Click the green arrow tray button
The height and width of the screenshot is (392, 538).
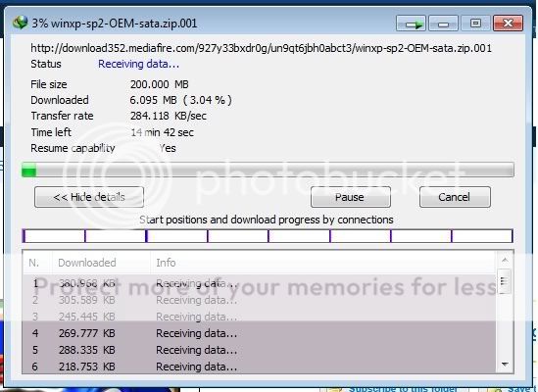(x=411, y=24)
